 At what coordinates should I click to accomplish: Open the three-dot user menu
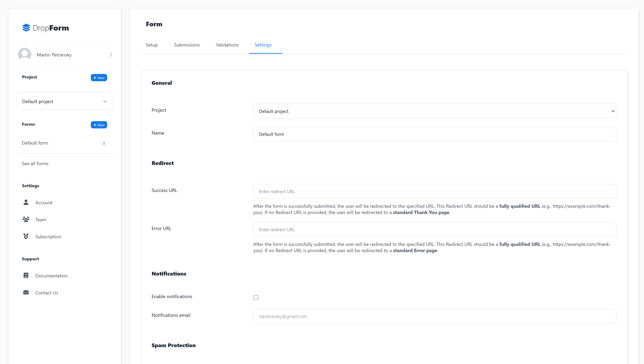coord(111,55)
